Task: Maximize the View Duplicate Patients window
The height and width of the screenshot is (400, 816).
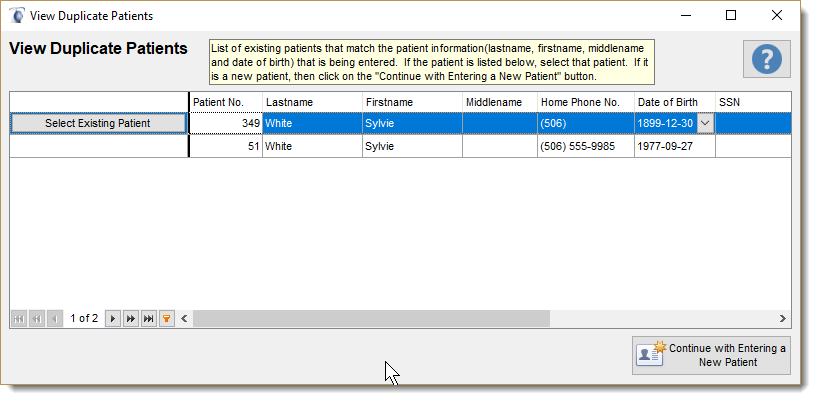Action: [731, 16]
